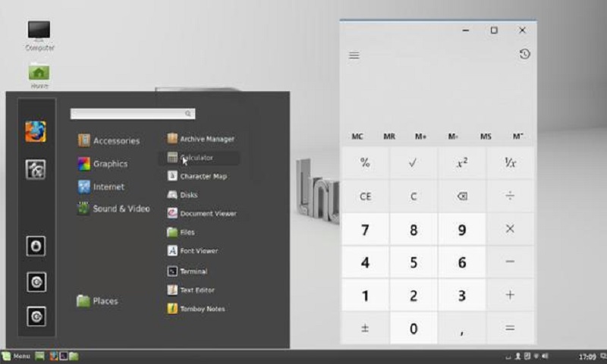Image resolution: width=607 pixels, height=364 pixels.
Task: Open the Home folder desktop icon
Action: [39, 76]
